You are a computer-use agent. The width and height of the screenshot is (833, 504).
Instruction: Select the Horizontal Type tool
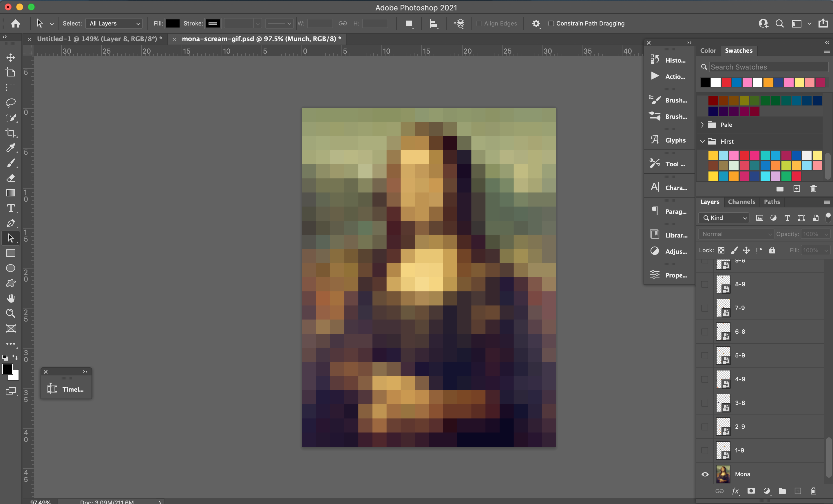[x=11, y=208]
